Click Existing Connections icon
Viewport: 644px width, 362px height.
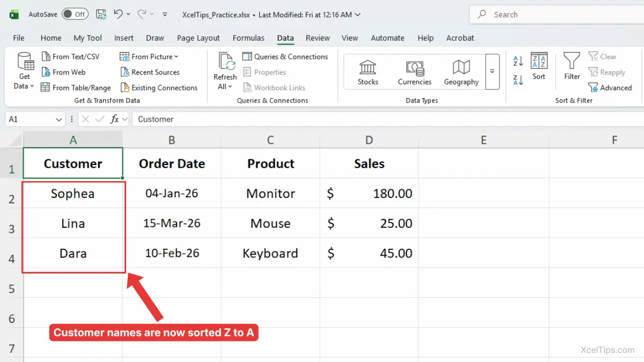[125, 88]
